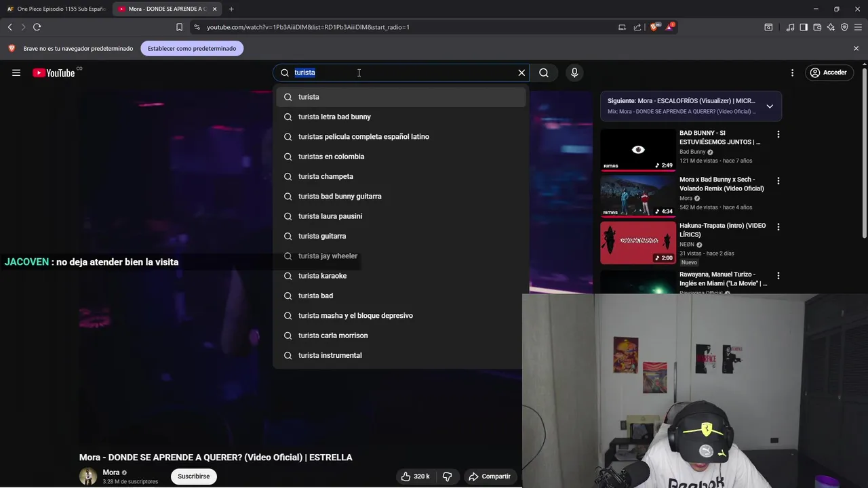The image size is (868, 488).
Task: Click the magnifier search button
Action: pyautogui.click(x=544, y=73)
